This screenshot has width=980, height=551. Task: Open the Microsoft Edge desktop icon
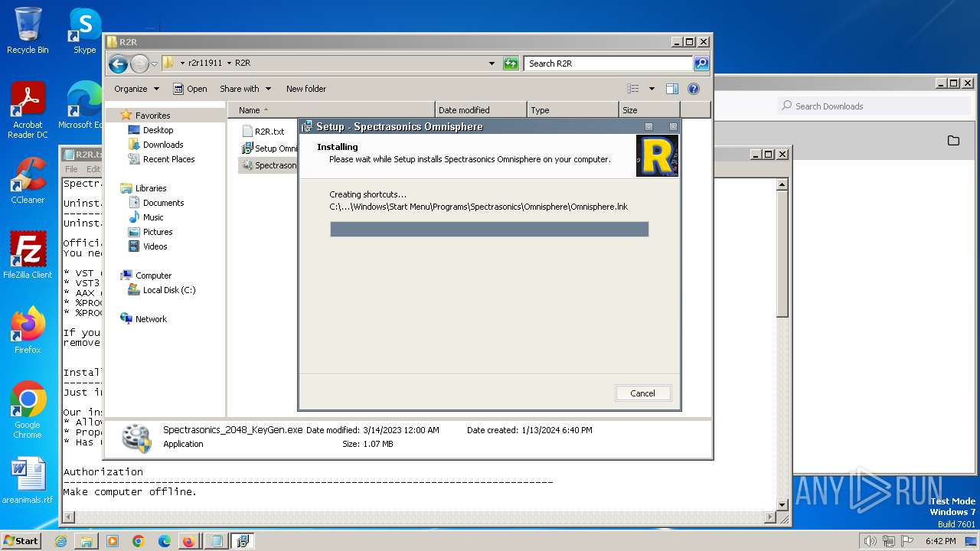click(80, 106)
